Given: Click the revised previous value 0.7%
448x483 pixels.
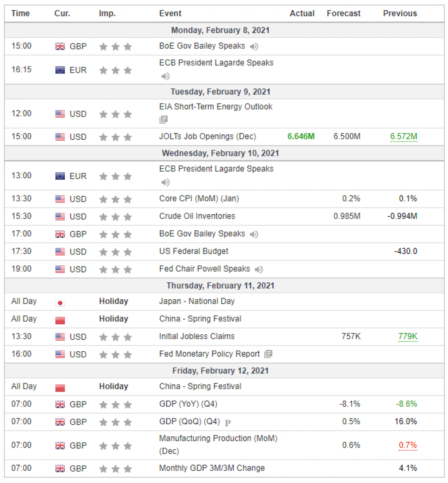Looking at the screenshot, I should point(408,445).
